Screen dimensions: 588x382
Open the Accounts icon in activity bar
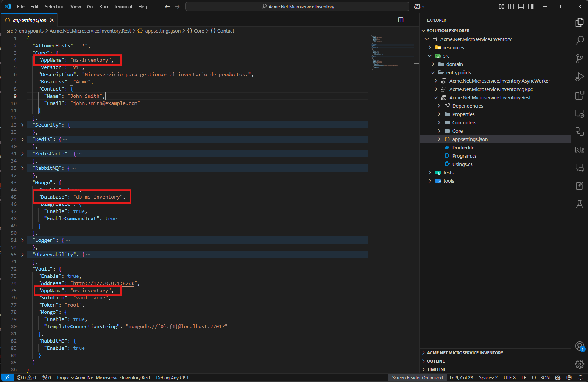click(579, 346)
